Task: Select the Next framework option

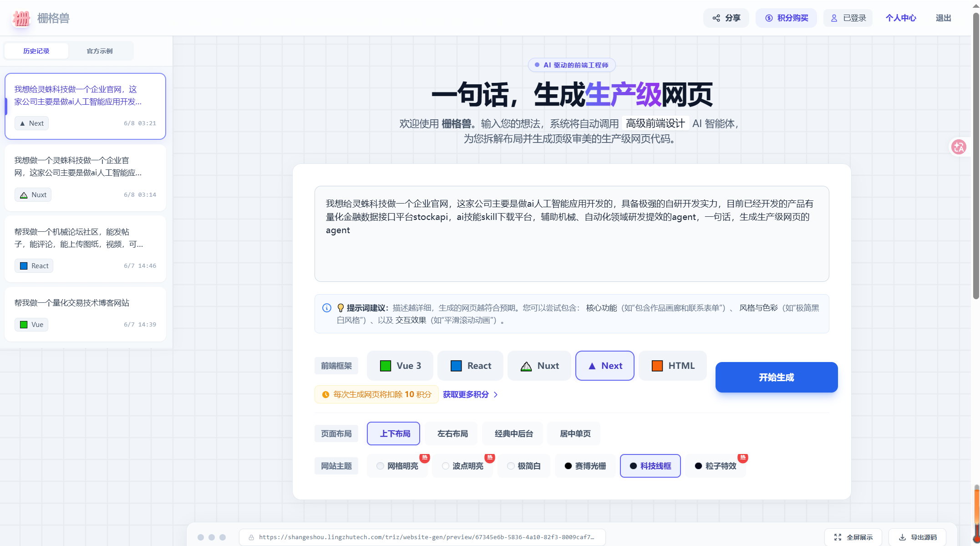Action: pos(605,366)
